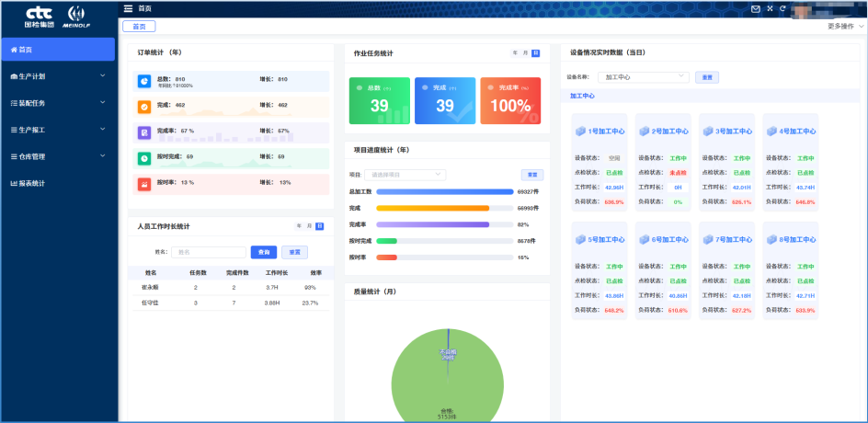
Task: Click 重置 button in 项目进度统计
Action: (532, 175)
